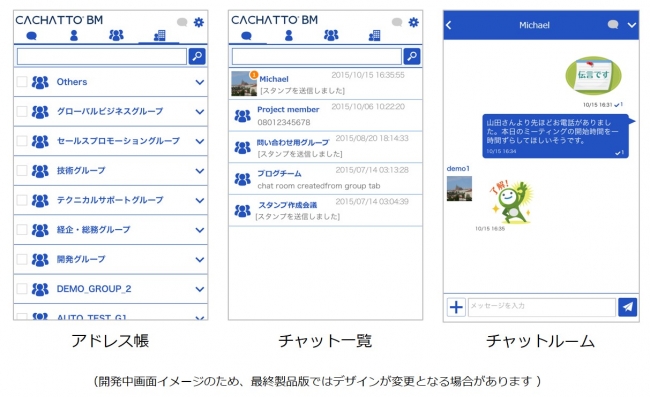Open settings gear in chat list panel

pyautogui.click(x=414, y=22)
